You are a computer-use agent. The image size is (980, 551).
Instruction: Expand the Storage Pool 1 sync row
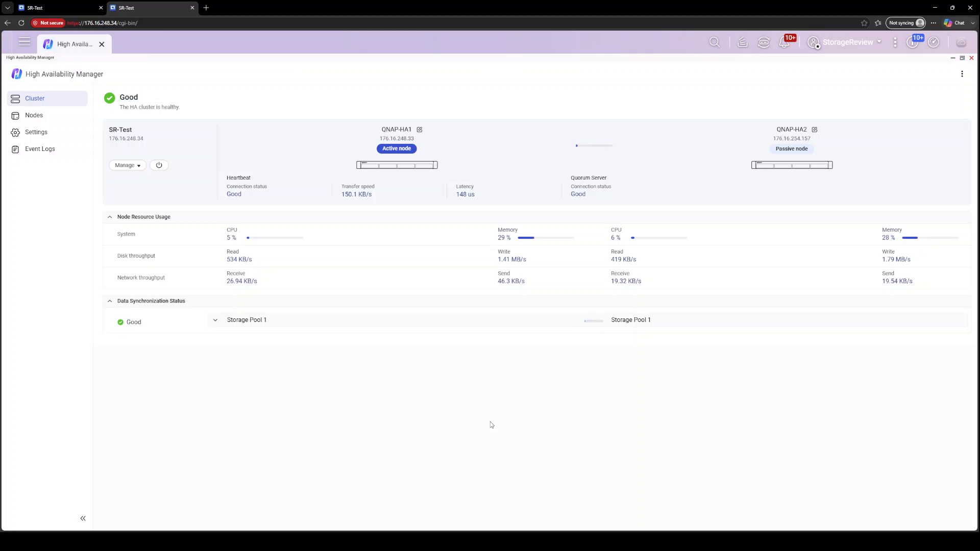[215, 320]
